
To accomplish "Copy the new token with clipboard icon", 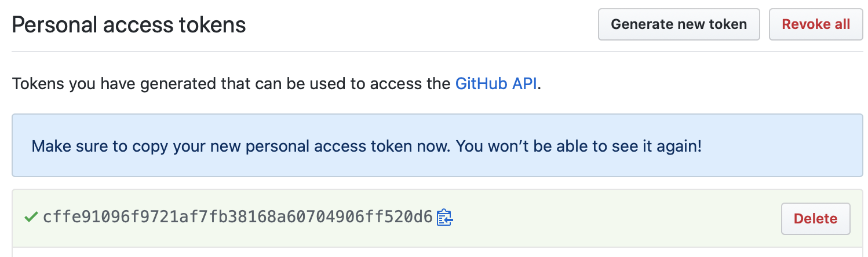I will pos(444,218).
